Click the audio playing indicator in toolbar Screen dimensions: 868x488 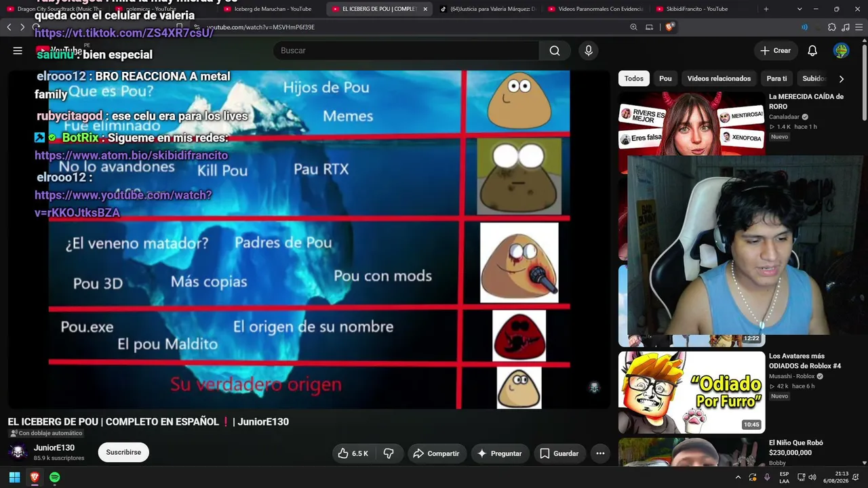804,27
